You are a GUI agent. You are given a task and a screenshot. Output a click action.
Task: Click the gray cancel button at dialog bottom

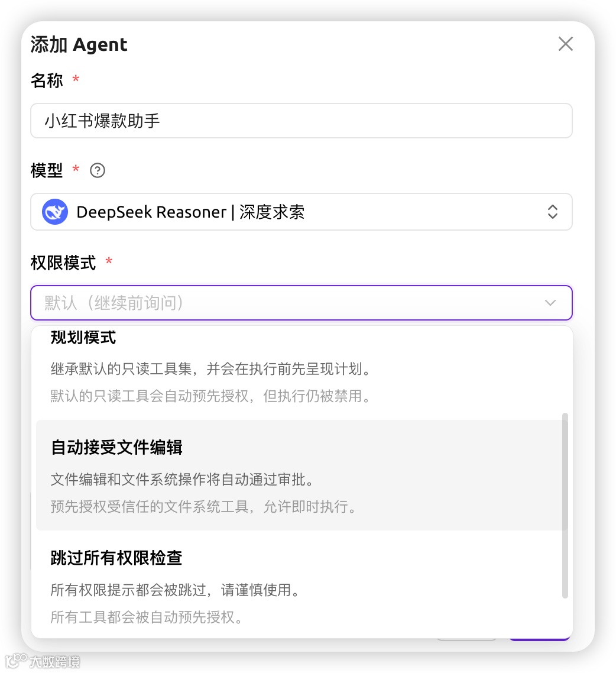[x=467, y=637]
